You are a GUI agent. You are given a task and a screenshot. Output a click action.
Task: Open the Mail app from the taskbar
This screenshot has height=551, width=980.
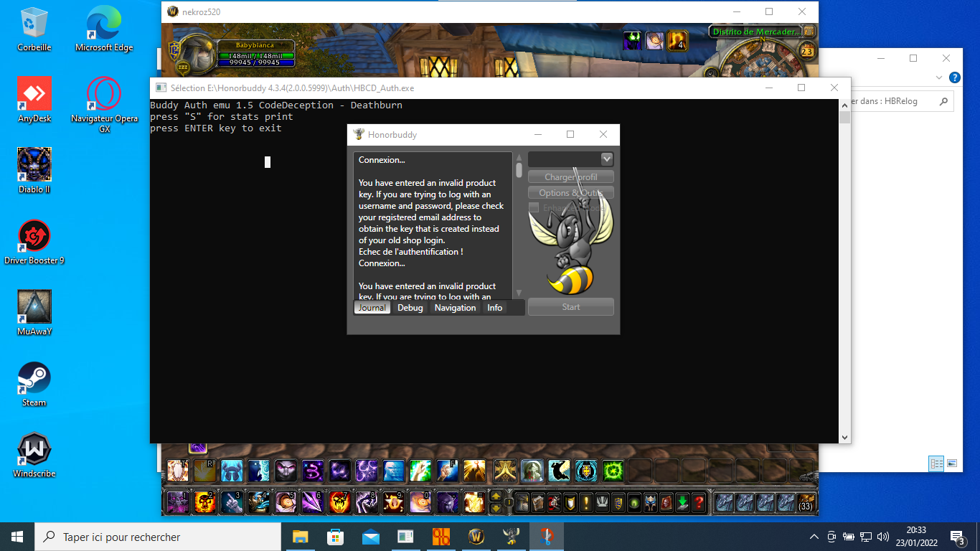[370, 537]
